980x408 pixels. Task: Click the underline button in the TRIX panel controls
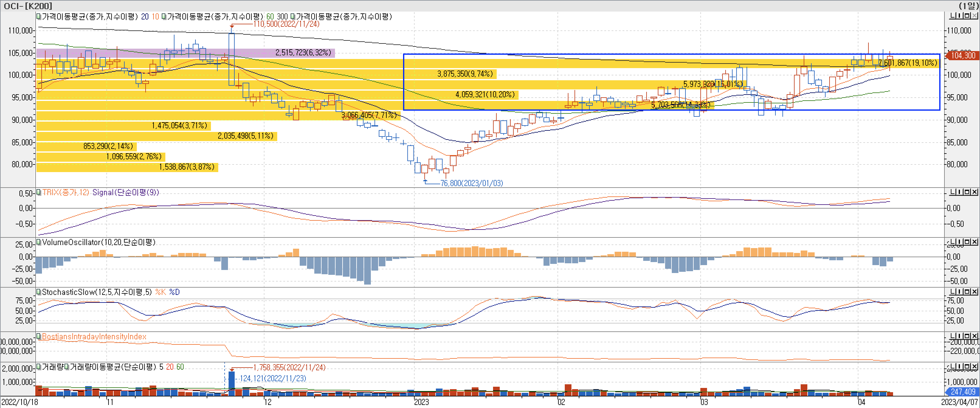[x=953, y=192]
